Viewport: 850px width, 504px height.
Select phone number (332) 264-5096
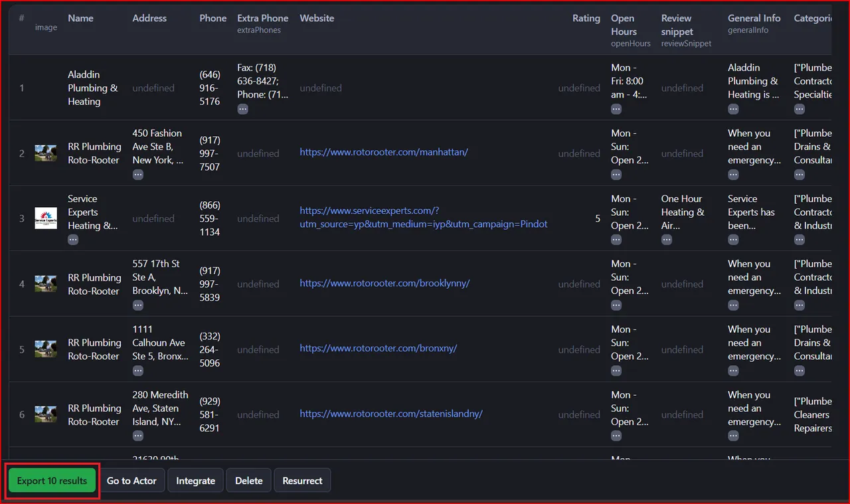210,349
